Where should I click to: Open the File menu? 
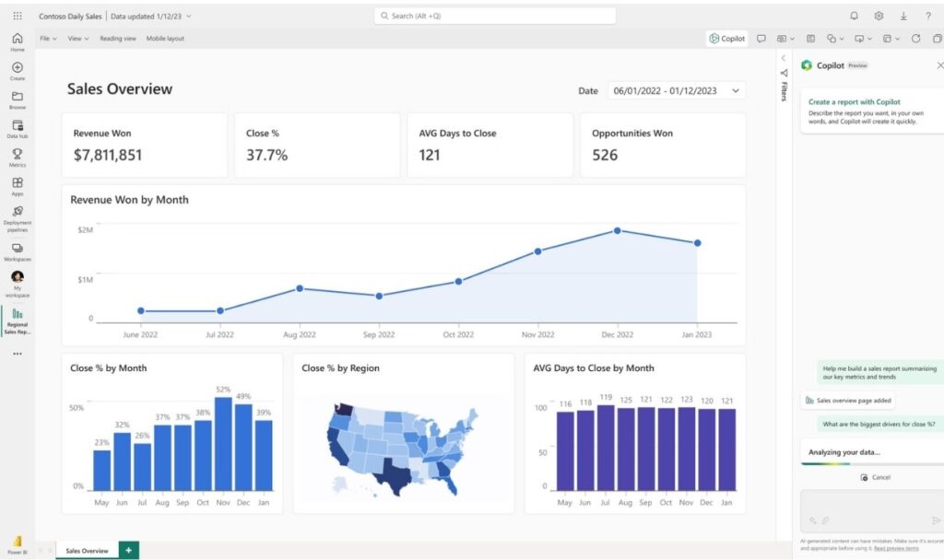48,39
